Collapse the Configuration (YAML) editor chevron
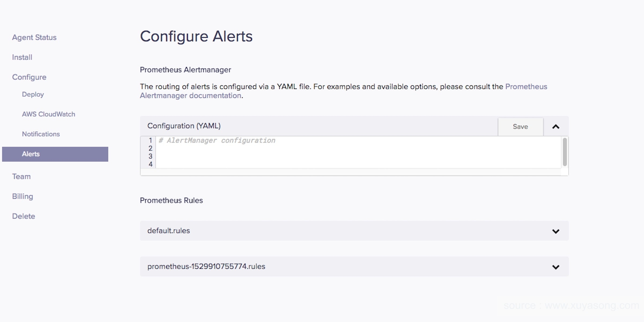This screenshot has width=644, height=322. (556, 127)
